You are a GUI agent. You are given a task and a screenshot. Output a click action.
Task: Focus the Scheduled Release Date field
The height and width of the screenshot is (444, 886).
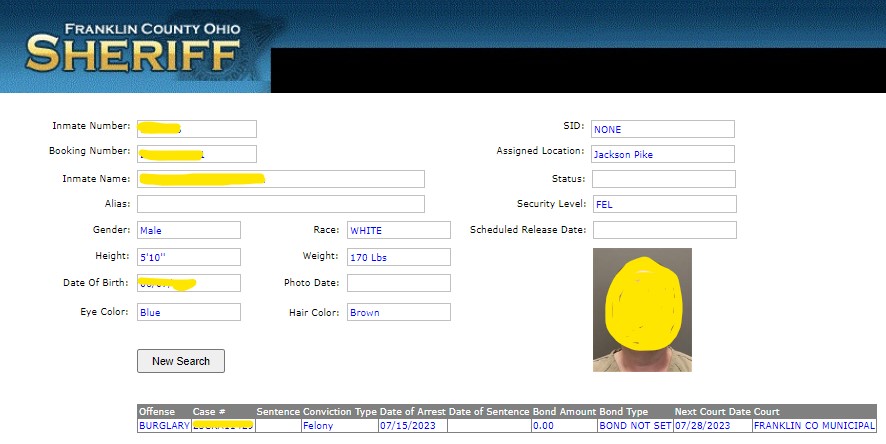[664, 230]
